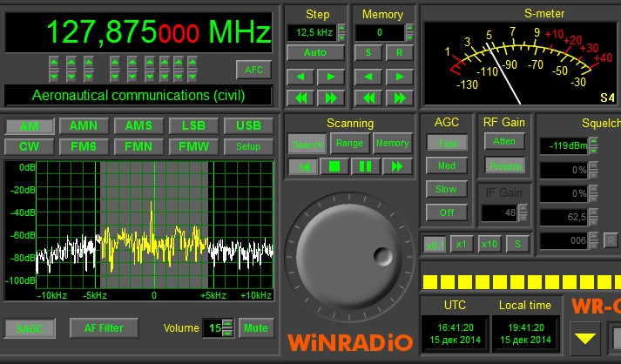Step frequency down with single left arrow under Step

tap(300, 77)
